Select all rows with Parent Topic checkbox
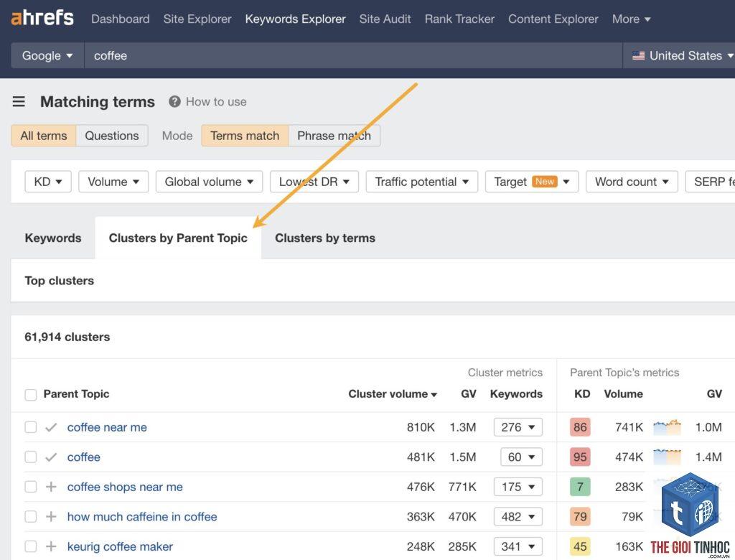This screenshot has width=735, height=560. point(30,394)
